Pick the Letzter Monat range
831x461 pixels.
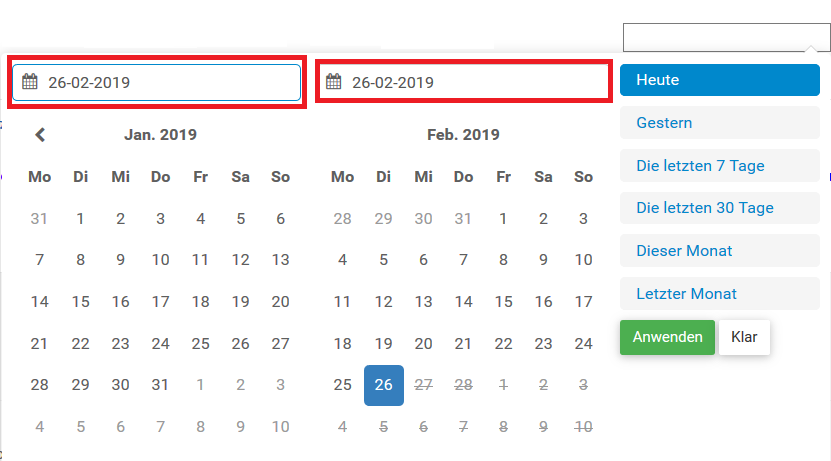pyautogui.click(x=719, y=293)
